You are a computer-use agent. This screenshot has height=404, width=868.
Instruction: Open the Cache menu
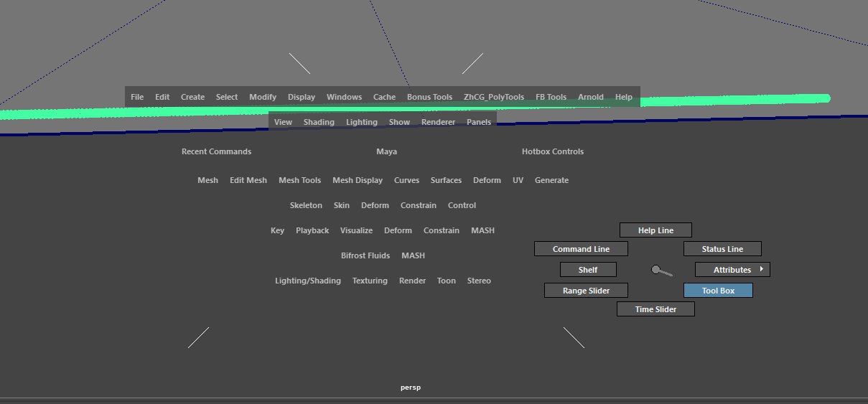pyautogui.click(x=384, y=97)
